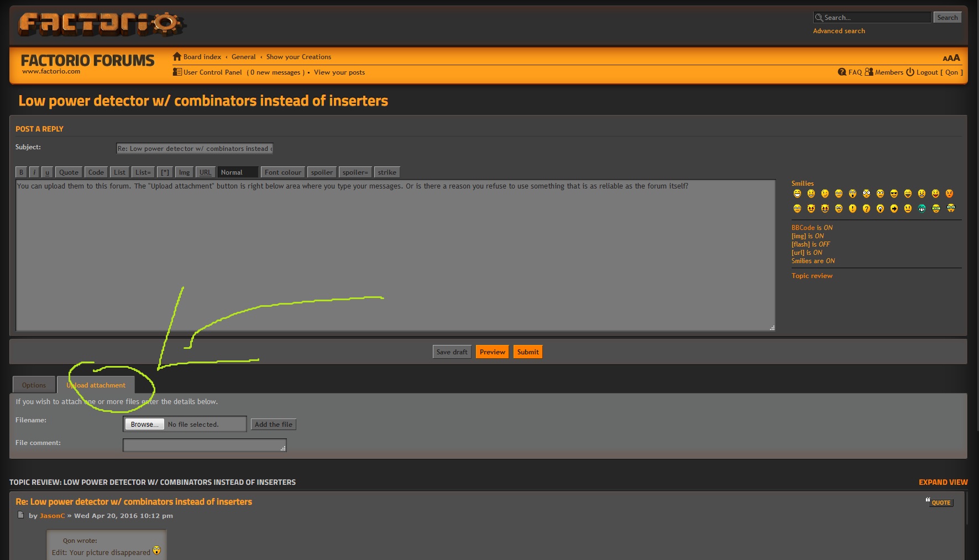
Task: Insert the evil red-eyed frowning smiley
Action: [811, 208]
